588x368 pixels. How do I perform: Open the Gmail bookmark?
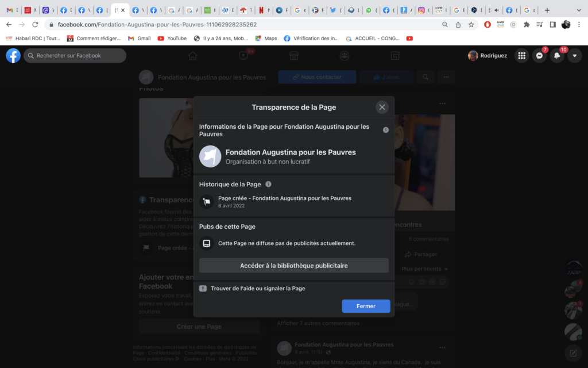[x=140, y=39]
